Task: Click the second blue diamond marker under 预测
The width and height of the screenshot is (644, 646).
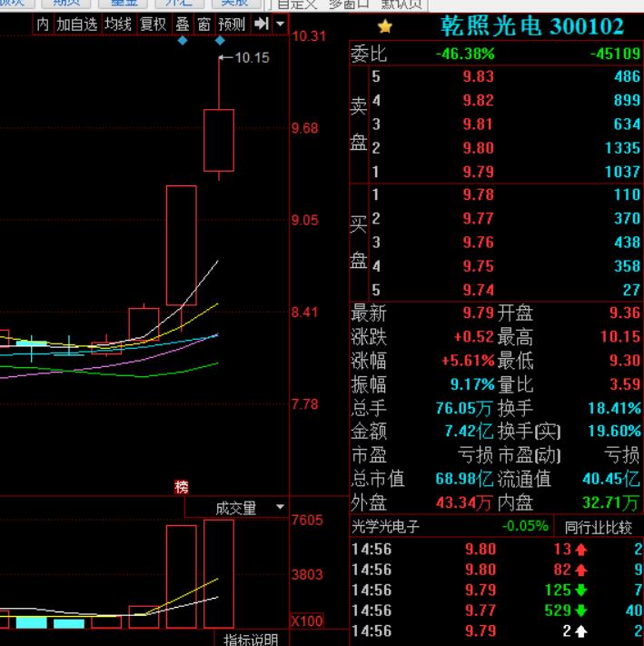Action: [221, 41]
